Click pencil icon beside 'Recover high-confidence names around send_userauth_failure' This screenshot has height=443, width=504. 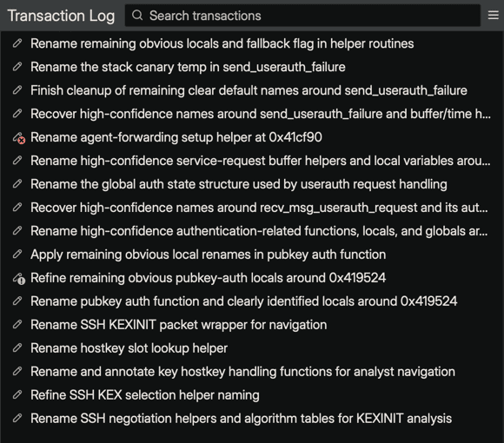[17, 114]
